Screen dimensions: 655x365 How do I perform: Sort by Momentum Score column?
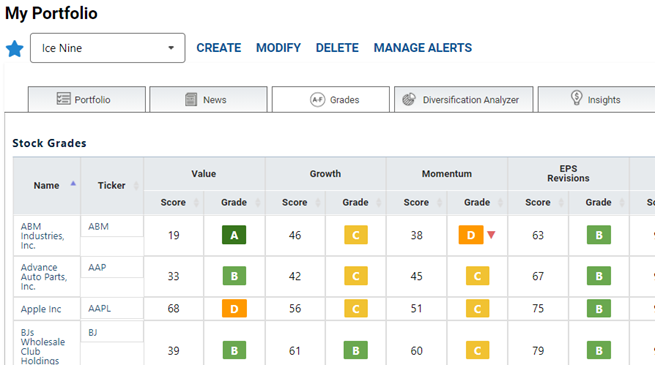(x=416, y=203)
